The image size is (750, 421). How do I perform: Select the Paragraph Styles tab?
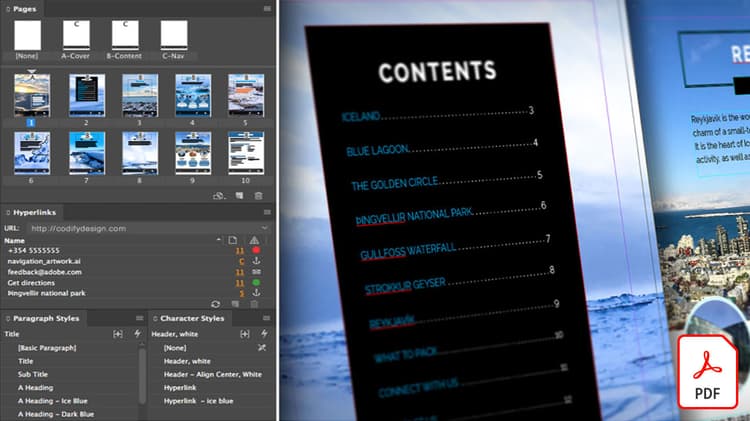pyautogui.click(x=46, y=318)
